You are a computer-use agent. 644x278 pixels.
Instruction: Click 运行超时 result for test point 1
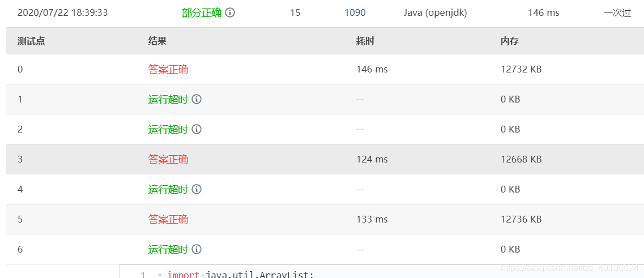168,99
